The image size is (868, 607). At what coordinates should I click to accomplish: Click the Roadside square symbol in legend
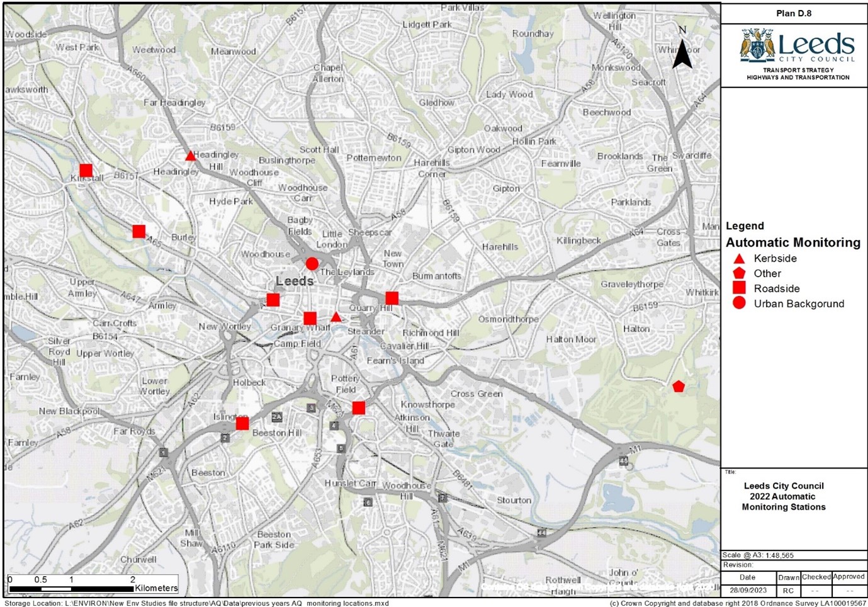(x=740, y=288)
